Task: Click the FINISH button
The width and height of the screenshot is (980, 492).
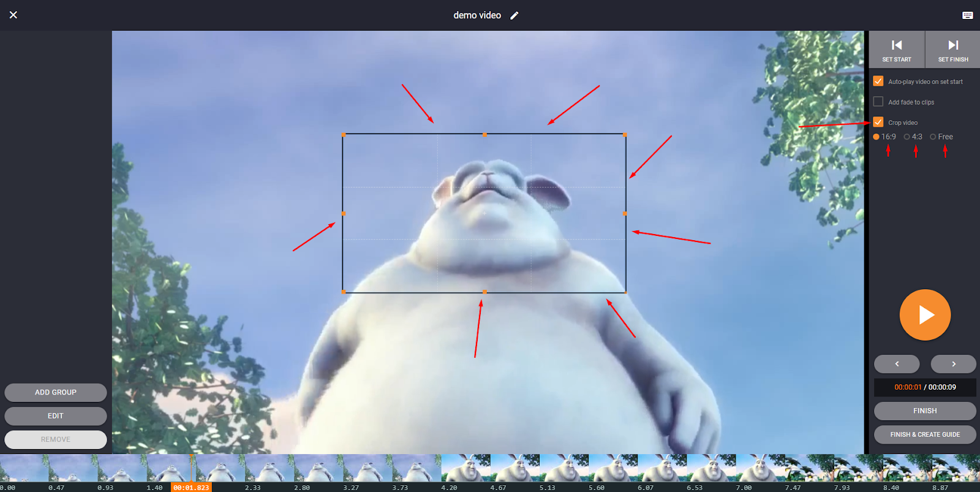Action: (x=925, y=411)
